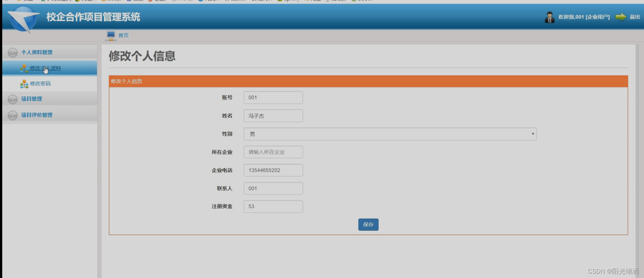Click the green logout arrow icon
The width and height of the screenshot is (644, 278).
(621, 17)
